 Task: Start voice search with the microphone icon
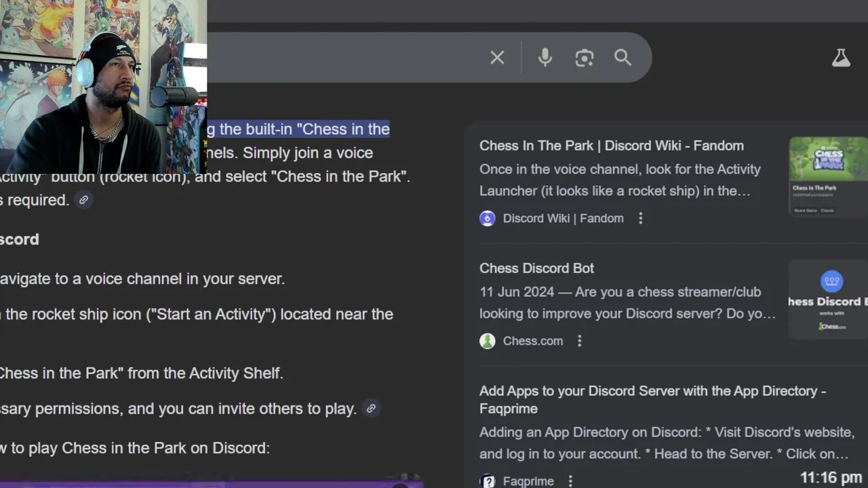pos(545,58)
